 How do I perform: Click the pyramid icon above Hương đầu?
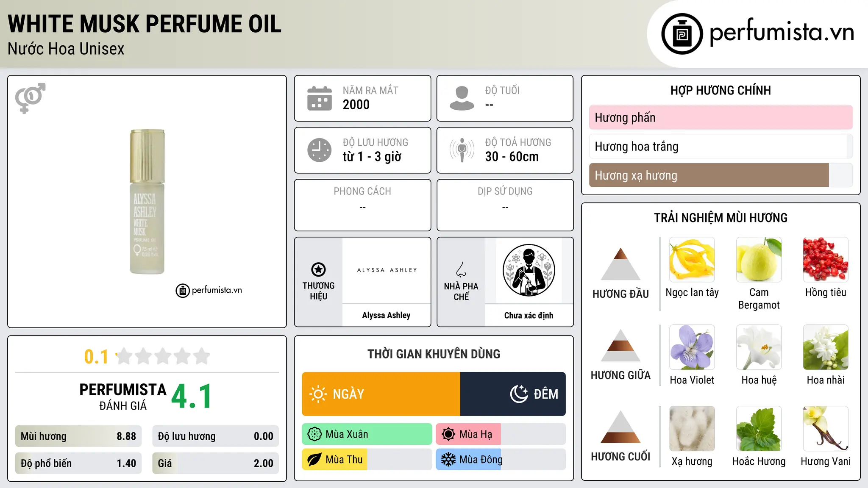(x=620, y=264)
